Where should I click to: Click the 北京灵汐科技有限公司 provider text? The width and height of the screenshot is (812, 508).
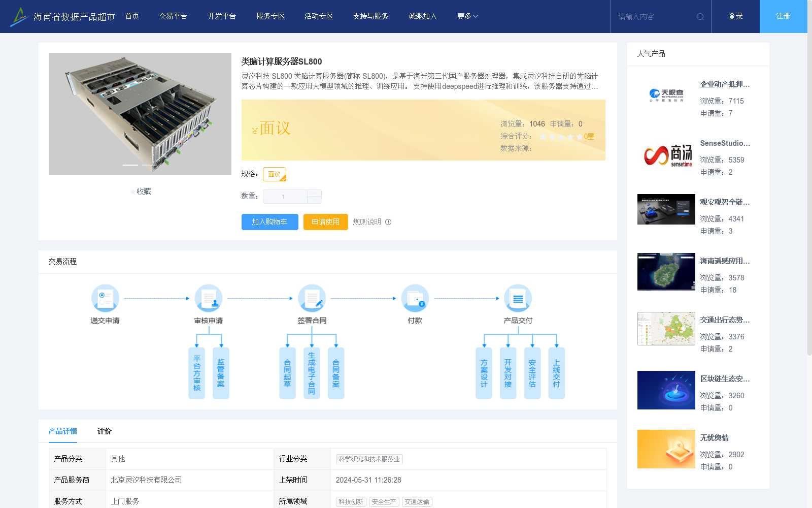146,480
